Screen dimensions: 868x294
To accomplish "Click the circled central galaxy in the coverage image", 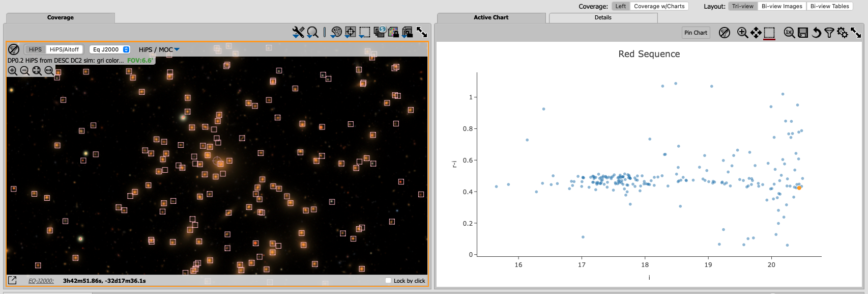I will point(217,161).
